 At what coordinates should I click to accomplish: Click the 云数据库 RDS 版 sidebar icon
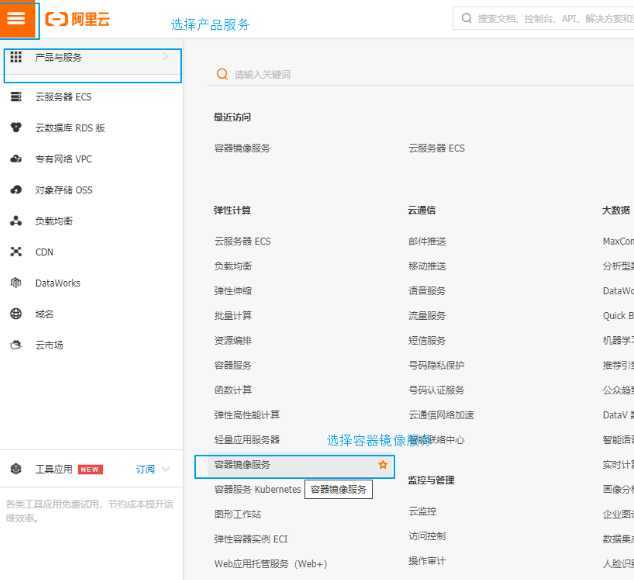point(16,127)
